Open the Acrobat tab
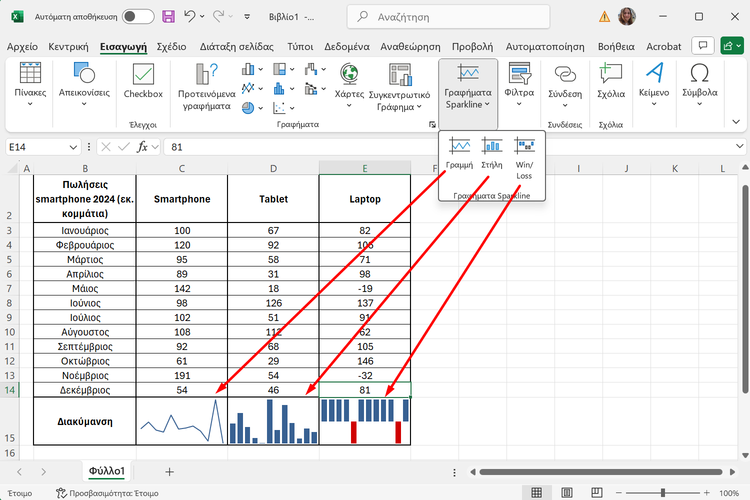This screenshot has width=750, height=500. tap(663, 46)
